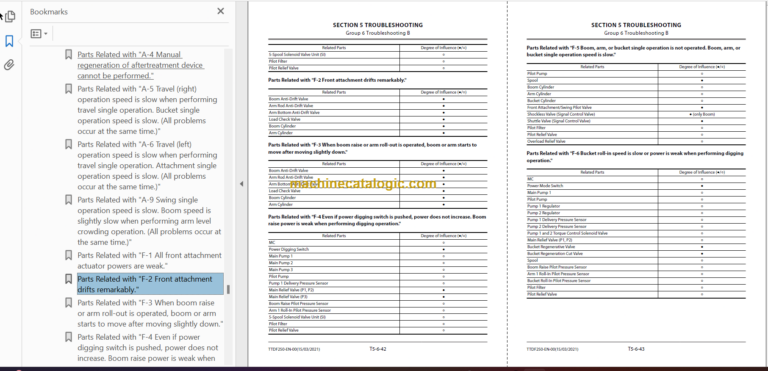Viewport: 768px width, 371px height.
Task: Click "SECTION 5 TROUBLESHOOTING" heading on left page
Action: click(378, 25)
